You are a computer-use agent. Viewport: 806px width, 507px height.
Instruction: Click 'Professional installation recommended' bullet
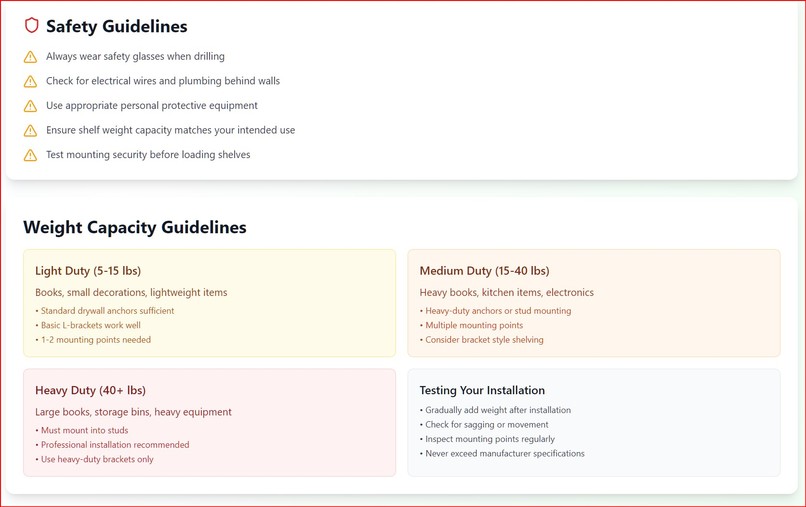pyautogui.click(x=112, y=445)
